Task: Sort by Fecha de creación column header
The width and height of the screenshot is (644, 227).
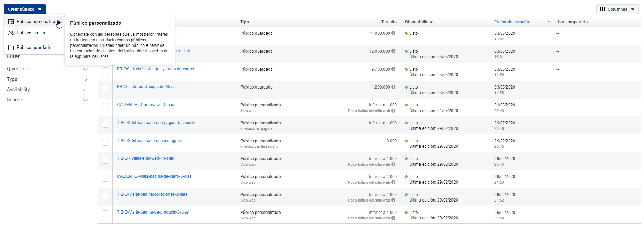Action: 512,22
